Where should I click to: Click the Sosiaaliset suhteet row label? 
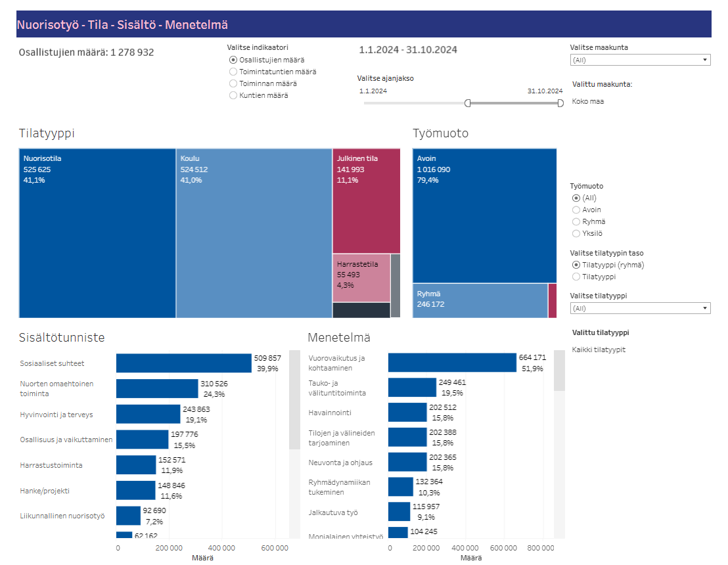pos(52,363)
